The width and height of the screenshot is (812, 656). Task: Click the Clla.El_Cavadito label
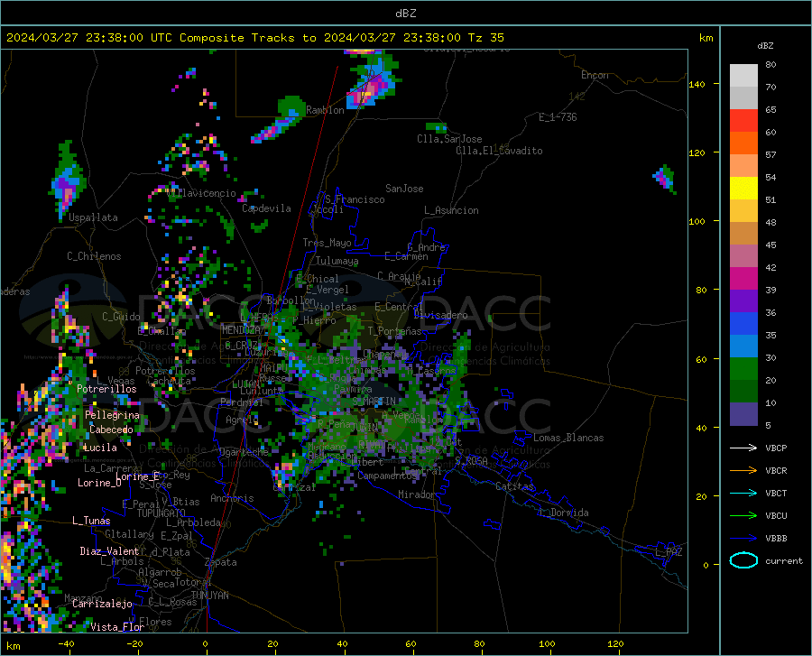tap(499, 151)
